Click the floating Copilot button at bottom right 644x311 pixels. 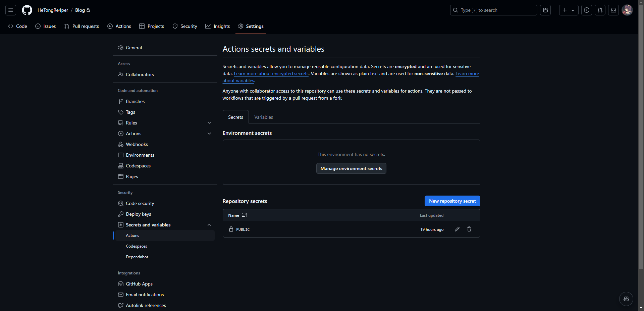tap(626, 299)
